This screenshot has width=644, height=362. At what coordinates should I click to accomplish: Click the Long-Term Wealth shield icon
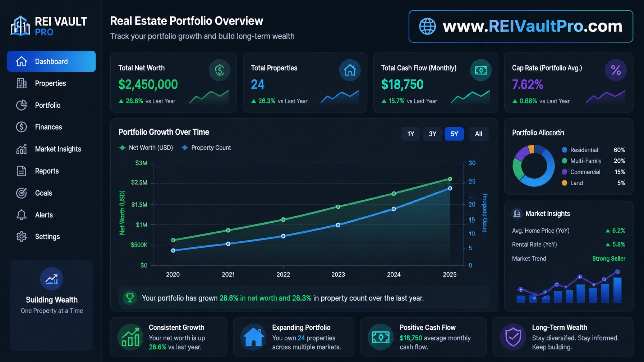point(513,337)
